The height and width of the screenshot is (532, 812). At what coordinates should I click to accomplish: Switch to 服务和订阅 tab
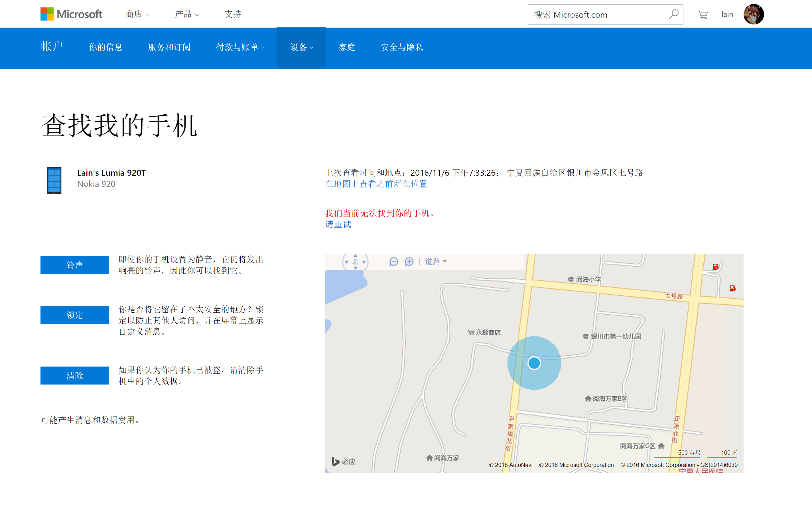point(169,47)
